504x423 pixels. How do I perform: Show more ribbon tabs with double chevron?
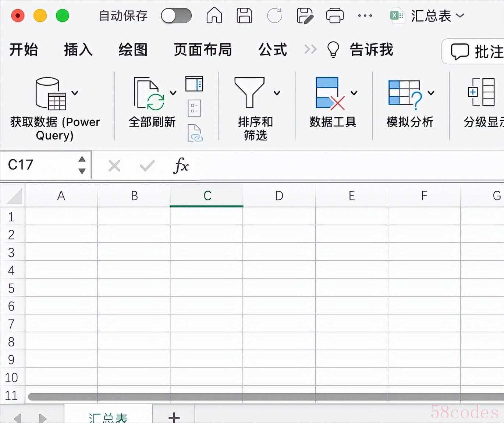pyautogui.click(x=310, y=49)
